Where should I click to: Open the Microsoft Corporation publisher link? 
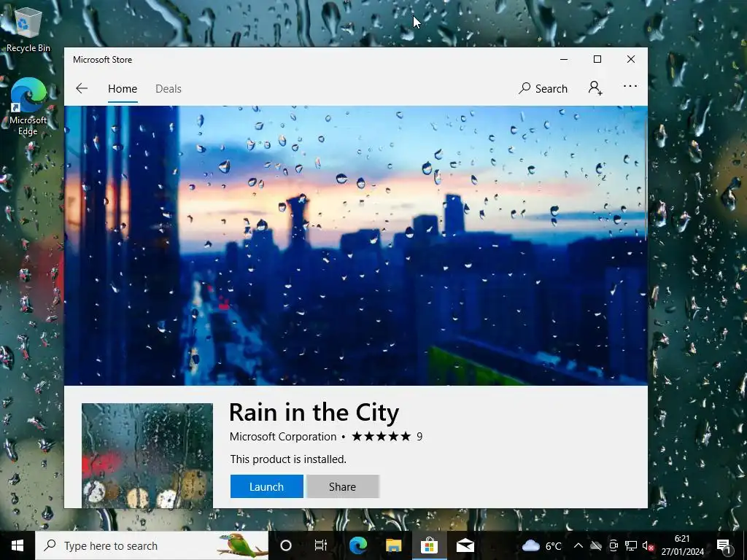click(283, 437)
